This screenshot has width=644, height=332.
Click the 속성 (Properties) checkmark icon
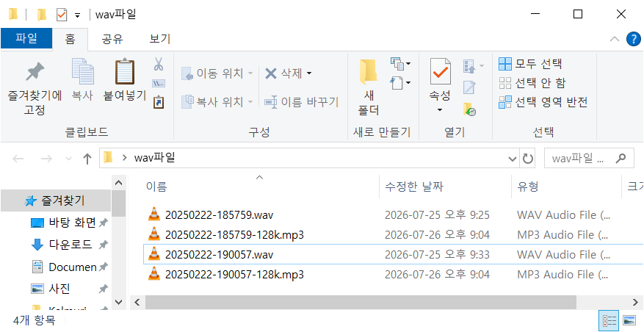pos(440,71)
